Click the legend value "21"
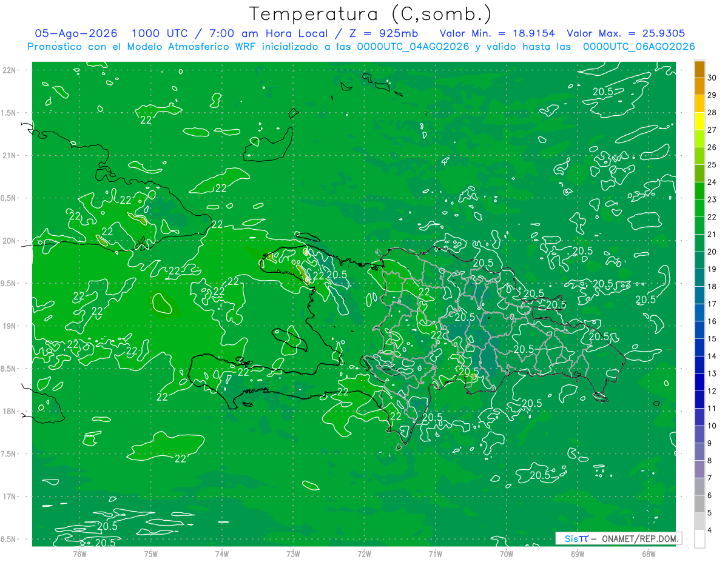The height and width of the screenshot is (562, 728). coord(712,235)
